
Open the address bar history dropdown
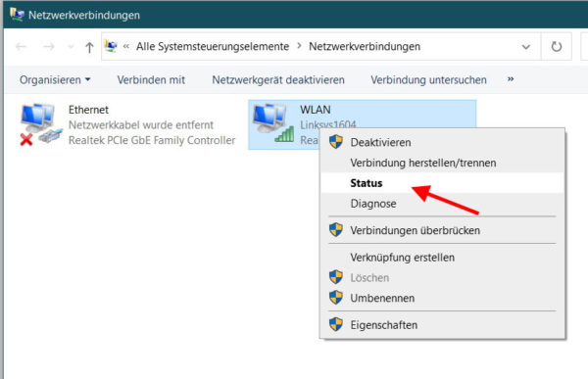(525, 47)
